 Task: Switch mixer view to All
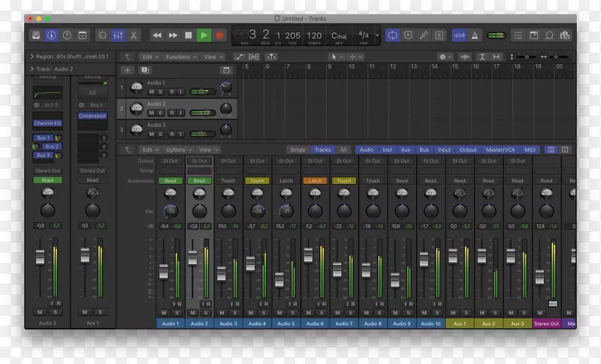click(343, 149)
